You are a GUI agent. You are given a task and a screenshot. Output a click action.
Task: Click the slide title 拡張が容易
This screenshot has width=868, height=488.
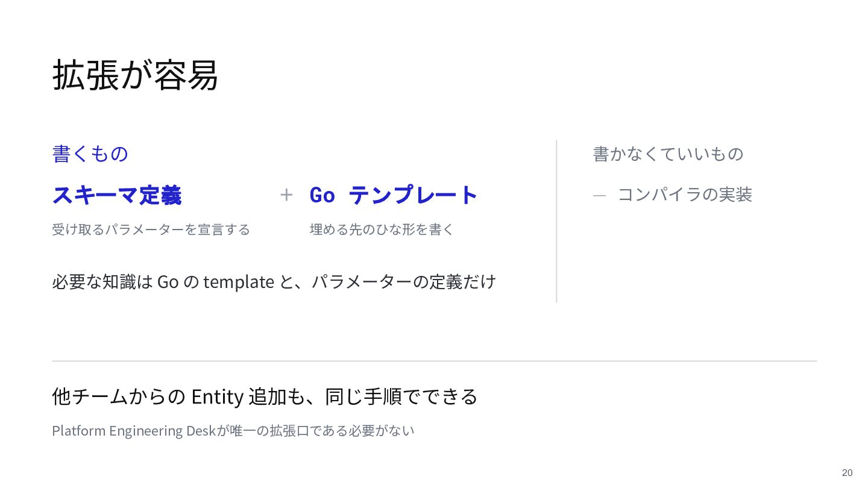[x=135, y=75]
